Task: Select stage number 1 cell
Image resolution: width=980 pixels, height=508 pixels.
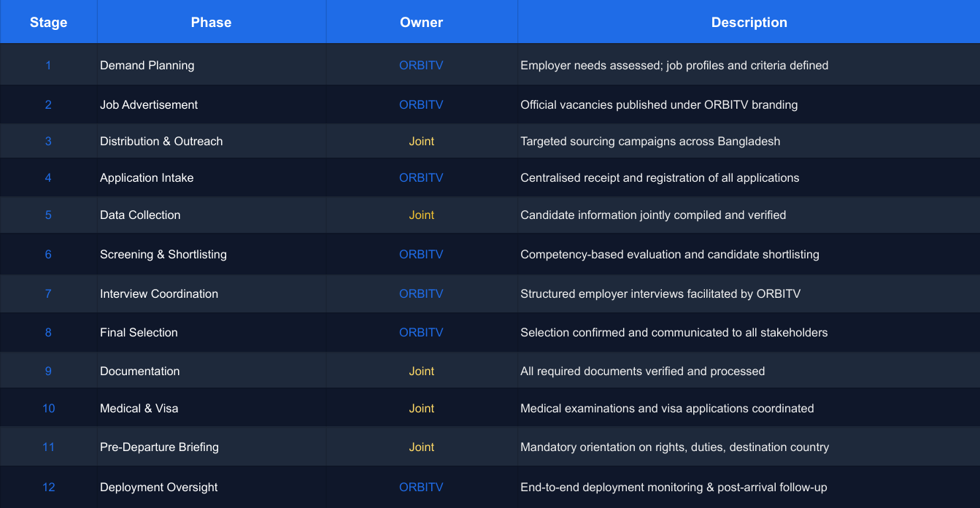Action: coord(48,65)
